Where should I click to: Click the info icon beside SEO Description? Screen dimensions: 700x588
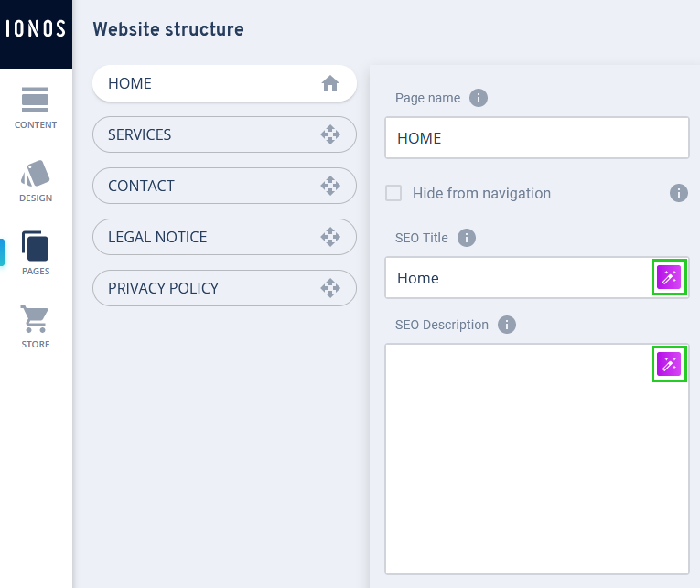coord(506,325)
